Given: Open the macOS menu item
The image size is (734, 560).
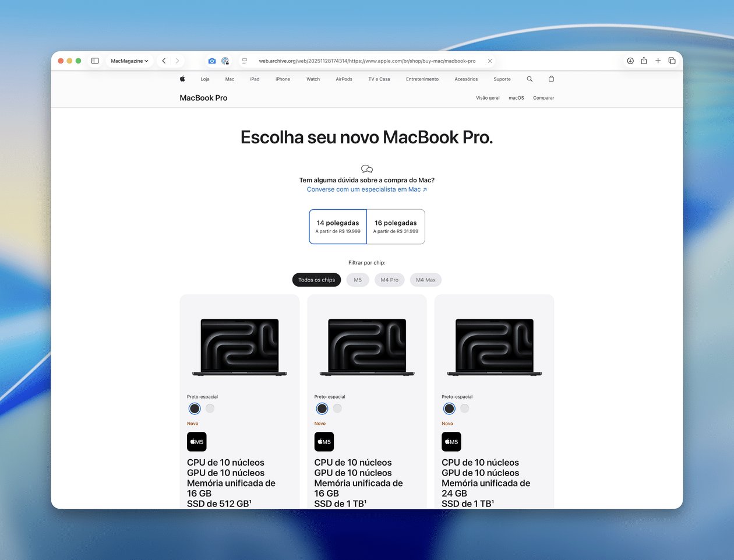Looking at the screenshot, I should pos(516,98).
